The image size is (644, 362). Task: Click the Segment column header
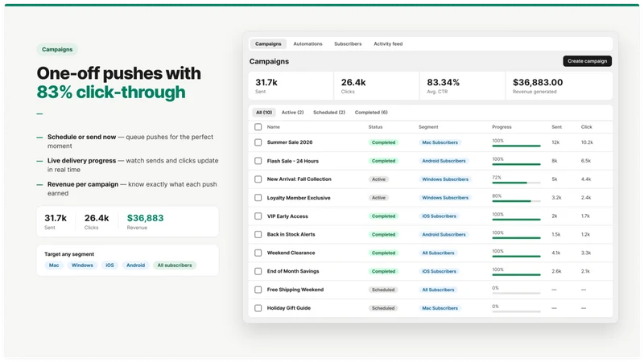pos(428,127)
